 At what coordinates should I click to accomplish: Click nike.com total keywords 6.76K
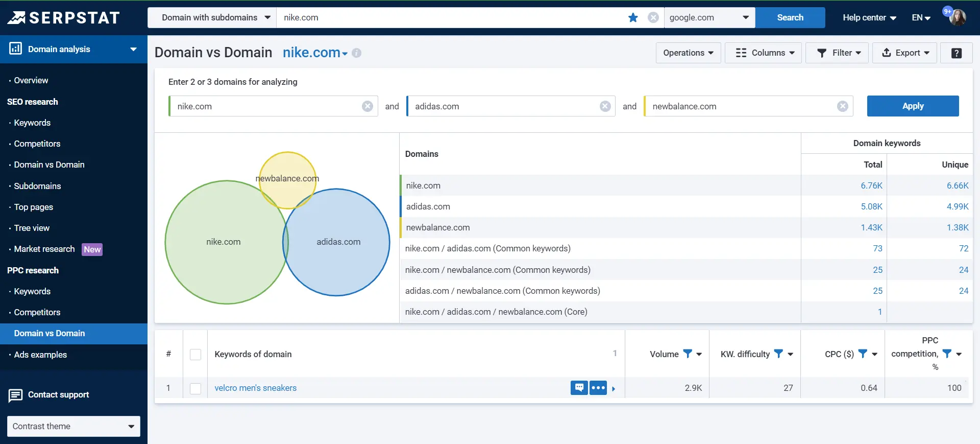[x=871, y=185]
